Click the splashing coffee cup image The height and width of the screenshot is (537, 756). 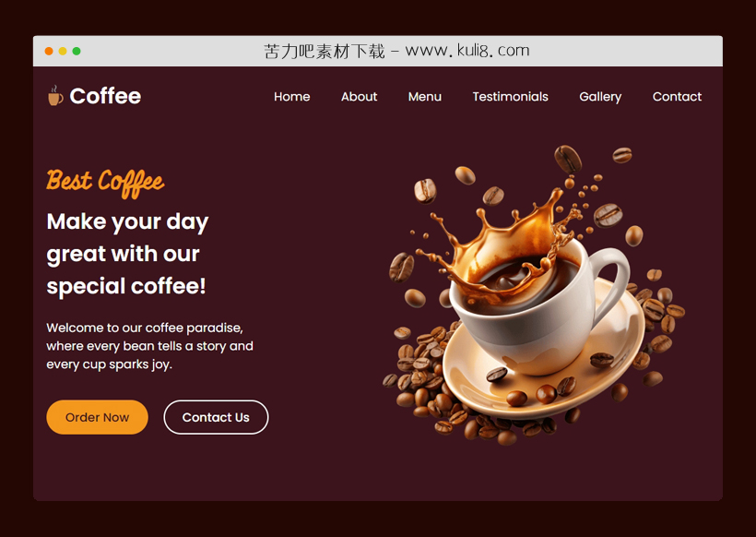point(533,294)
